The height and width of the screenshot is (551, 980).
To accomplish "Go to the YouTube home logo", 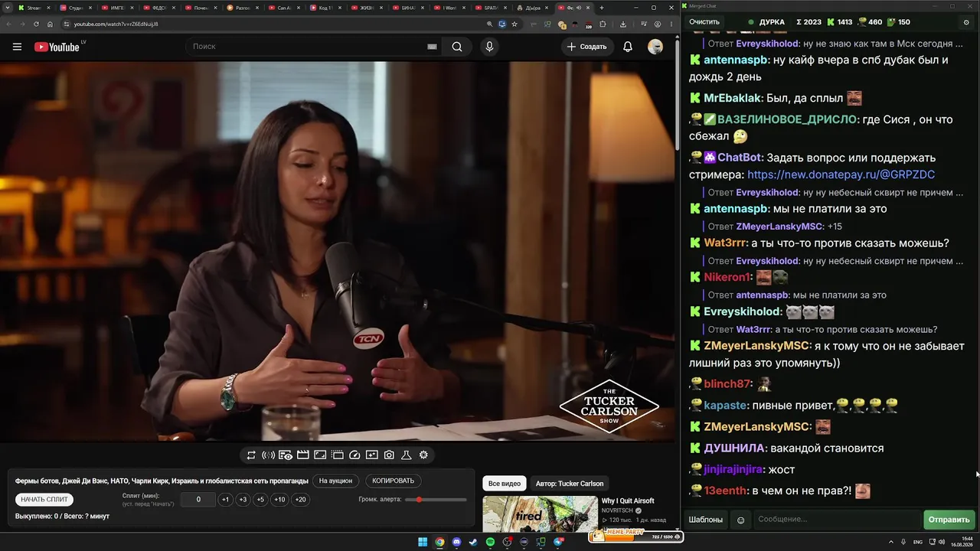I will tap(57, 47).
